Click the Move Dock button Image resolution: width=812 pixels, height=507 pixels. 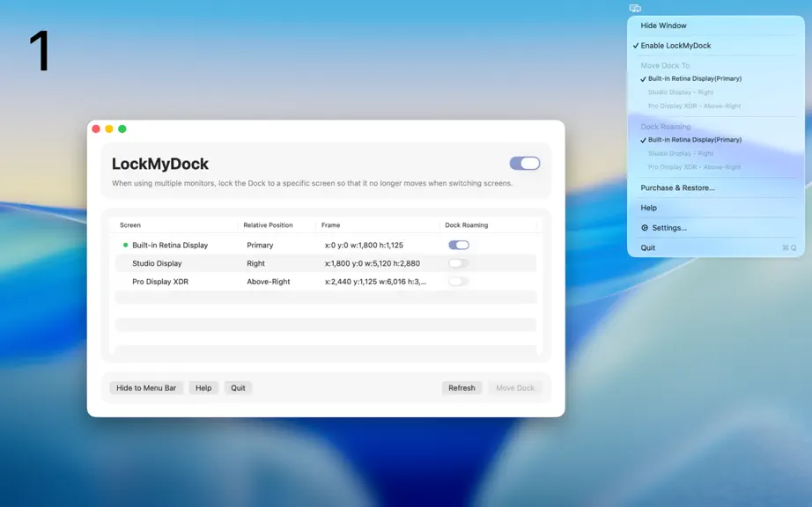tap(515, 388)
